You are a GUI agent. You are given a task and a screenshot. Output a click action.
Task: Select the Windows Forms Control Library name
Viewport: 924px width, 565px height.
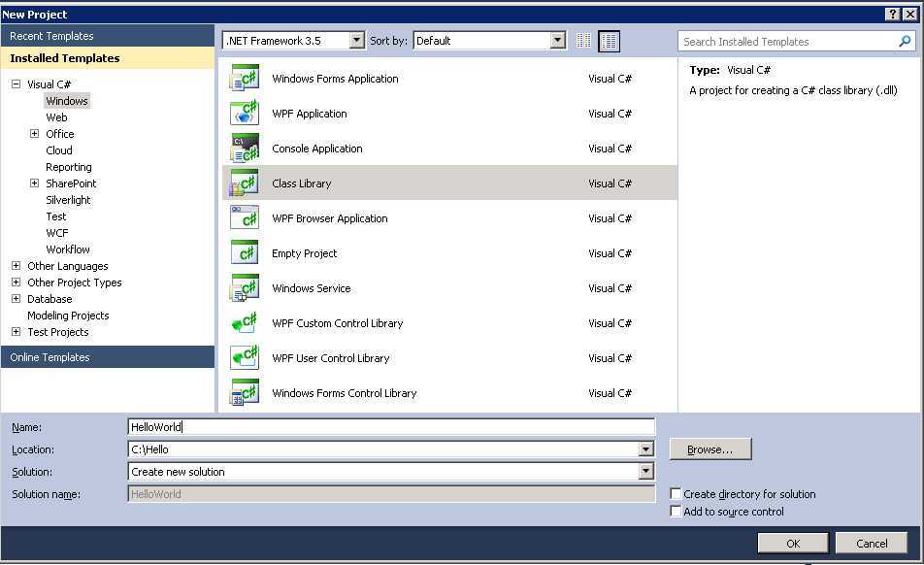345,393
